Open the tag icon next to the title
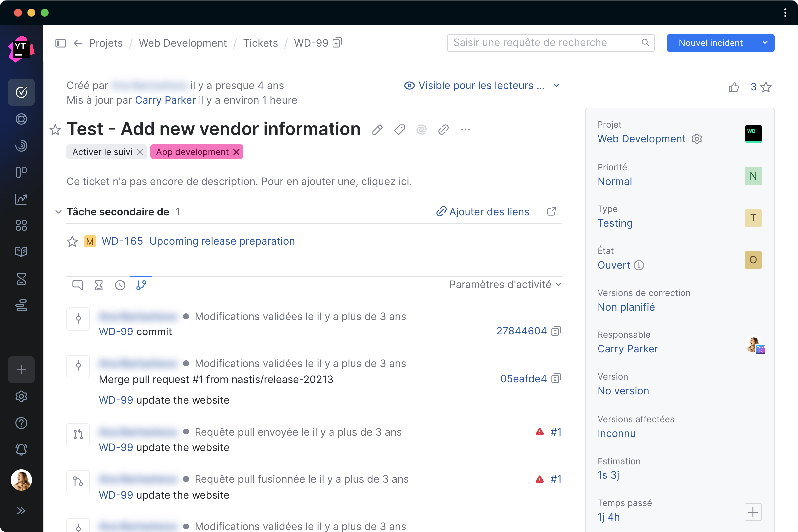Viewport: 798px width, 532px height. tap(399, 129)
